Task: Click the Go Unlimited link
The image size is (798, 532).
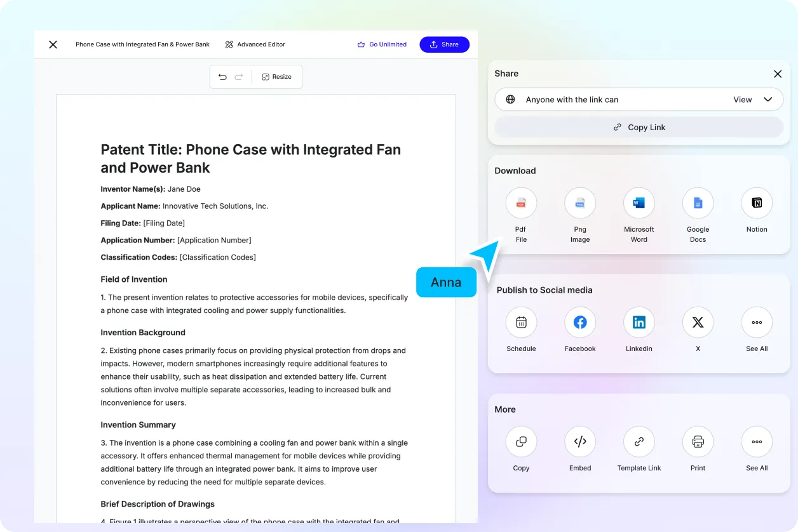Action: tap(382, 44)
